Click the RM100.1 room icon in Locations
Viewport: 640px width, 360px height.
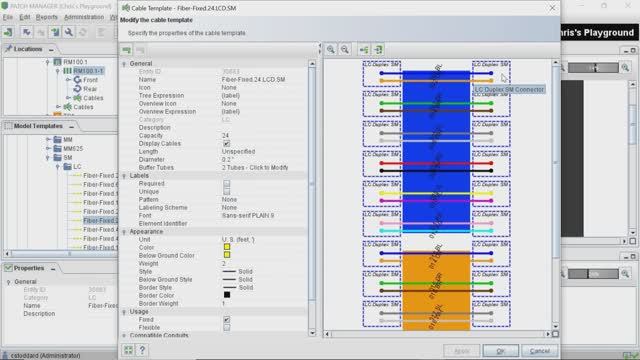pos(58,62)
